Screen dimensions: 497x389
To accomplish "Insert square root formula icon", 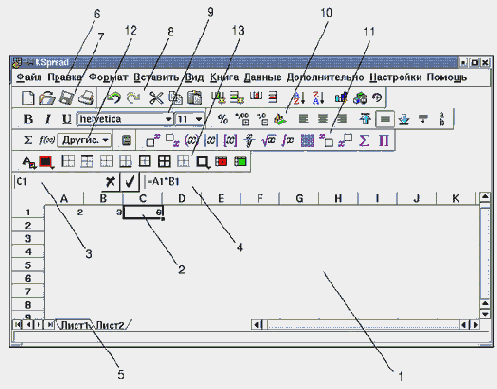I will click(x=268, y=141).
